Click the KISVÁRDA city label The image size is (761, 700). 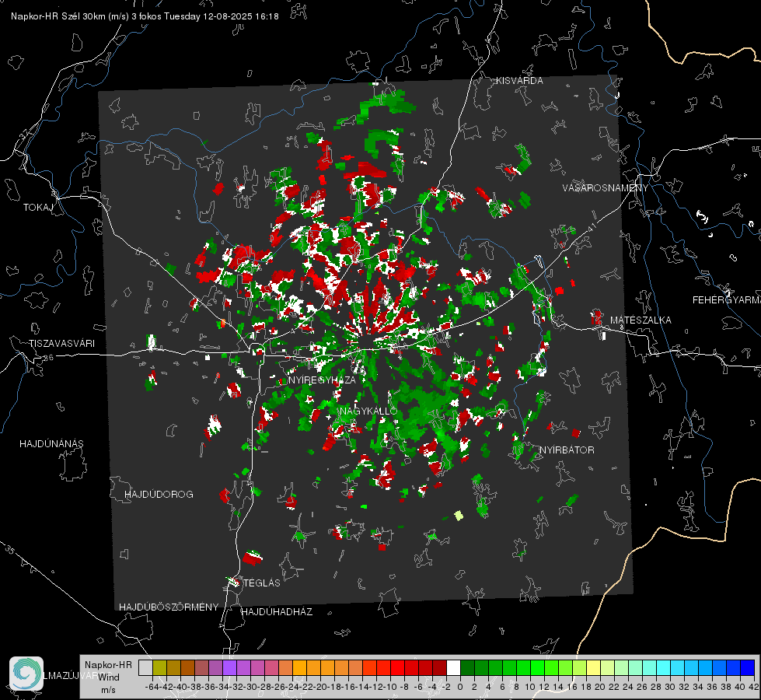coord(519,81)
